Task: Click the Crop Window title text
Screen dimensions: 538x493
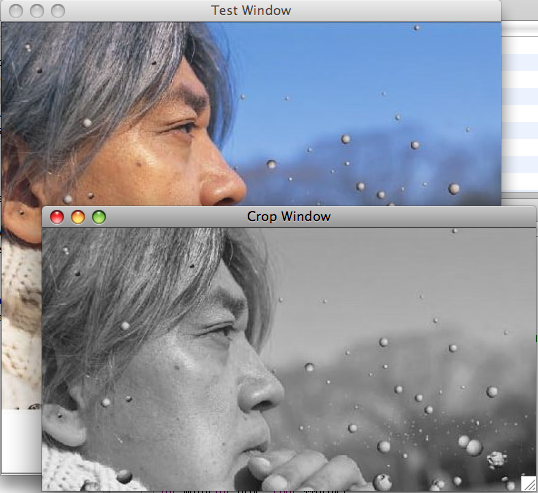Action: pos(289,216)
